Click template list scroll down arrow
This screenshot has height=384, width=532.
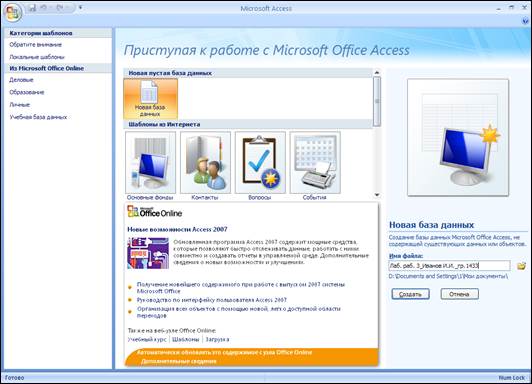[377, 195]
